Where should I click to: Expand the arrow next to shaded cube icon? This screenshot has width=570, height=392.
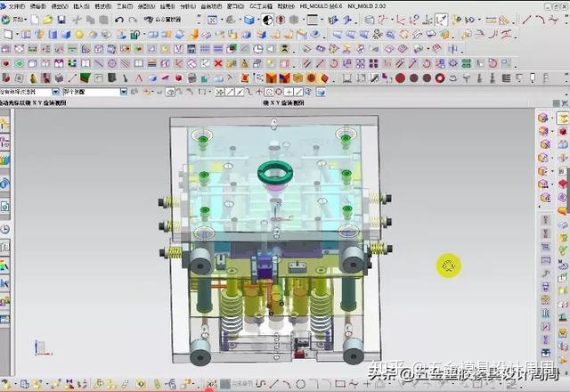click(257, 20)
